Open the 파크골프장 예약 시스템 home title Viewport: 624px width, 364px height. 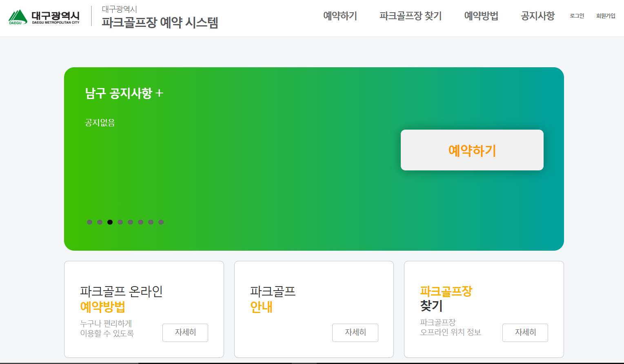coord(159,23)
